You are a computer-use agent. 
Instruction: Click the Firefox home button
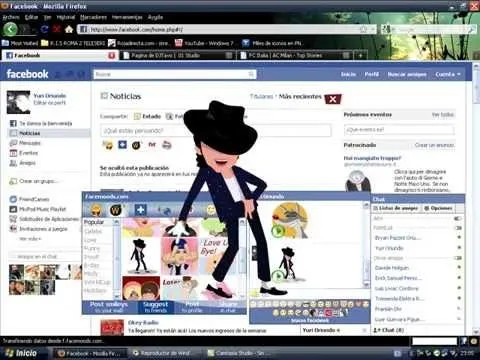tap(69, 29)
